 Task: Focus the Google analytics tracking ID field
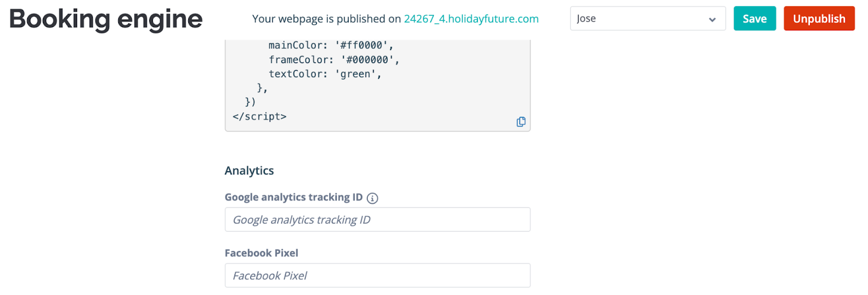[378, 219]
